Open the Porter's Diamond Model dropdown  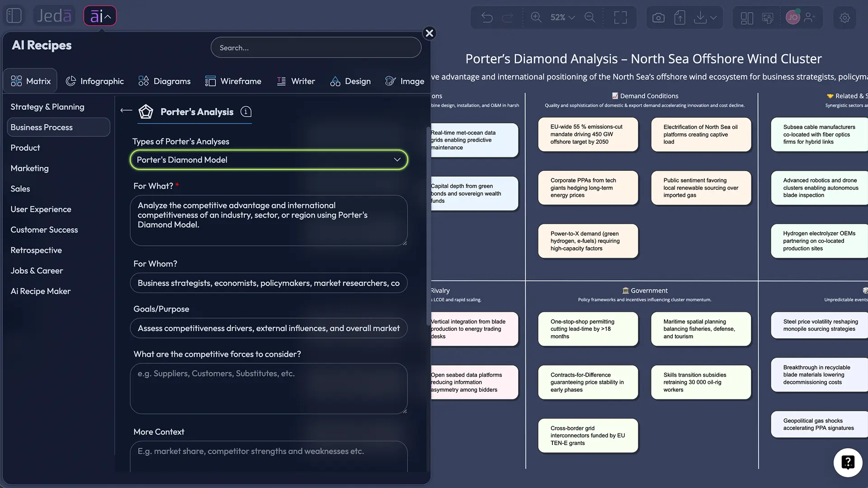(x=269, y=160)
